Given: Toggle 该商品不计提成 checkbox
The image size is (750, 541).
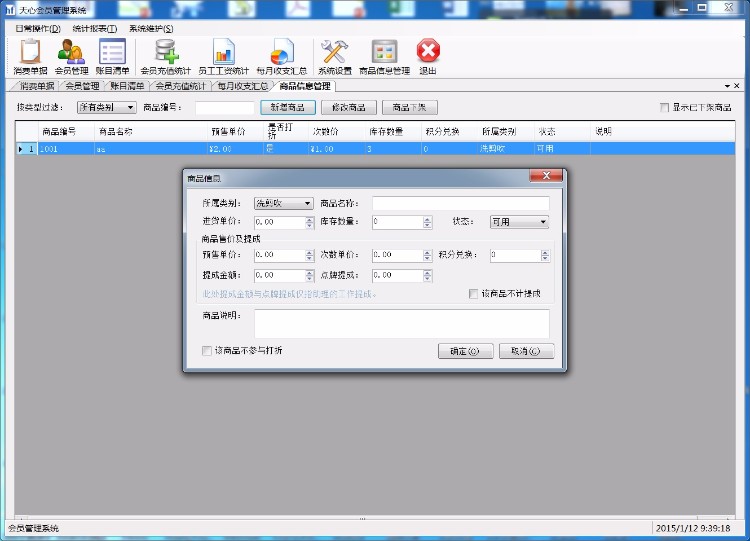Looking at the screenshot, I should 473,294.
